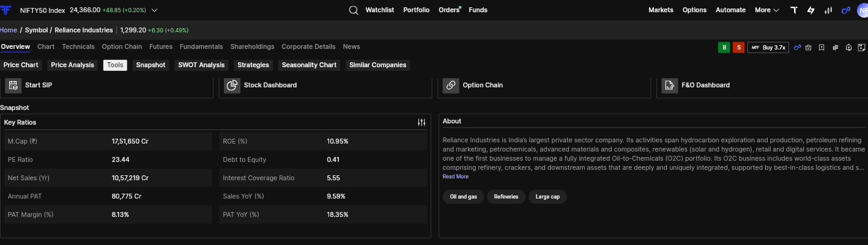Open the Options menu item
Screen dimensions: 868x245
pyautogui.click(x=694, y=10)
